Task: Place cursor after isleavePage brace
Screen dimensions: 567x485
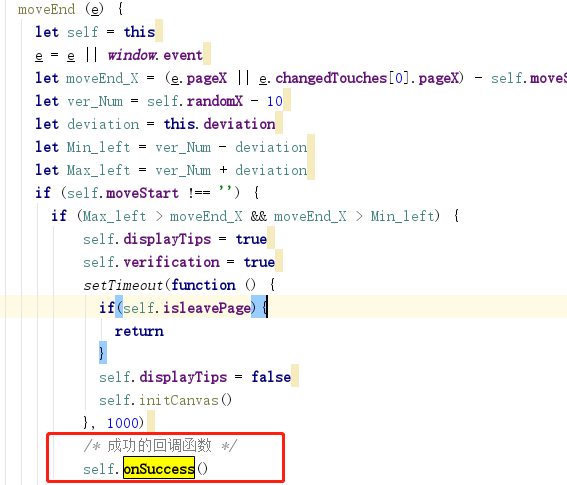Action: tap(268, 308)
